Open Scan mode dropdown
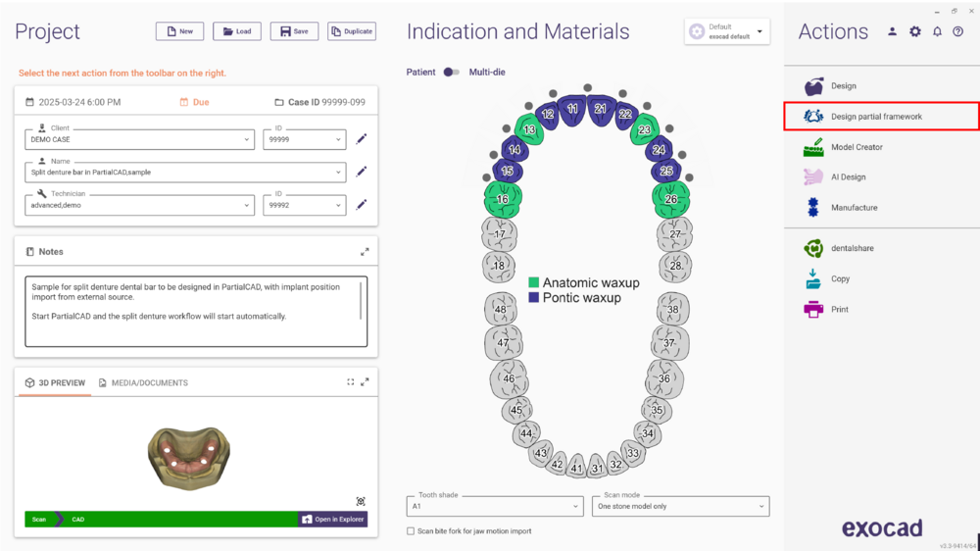980x551 pixels. click(680, 506)
